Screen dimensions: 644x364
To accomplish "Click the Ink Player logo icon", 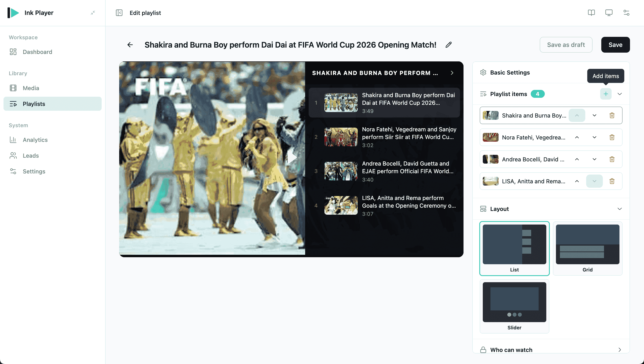I will coord(13,12).
